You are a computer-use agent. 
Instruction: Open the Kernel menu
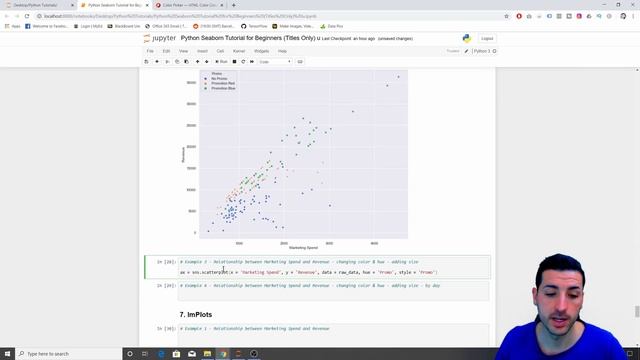point(239,51)
